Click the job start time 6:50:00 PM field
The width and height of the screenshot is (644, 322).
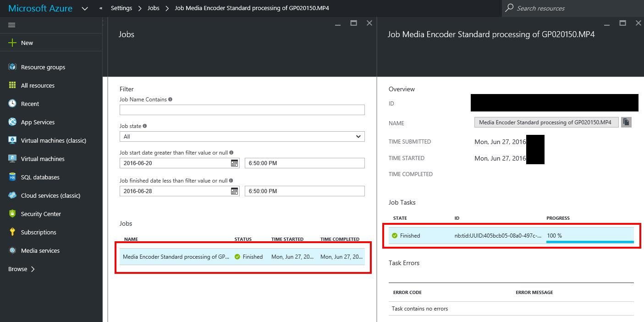point(305,163)
